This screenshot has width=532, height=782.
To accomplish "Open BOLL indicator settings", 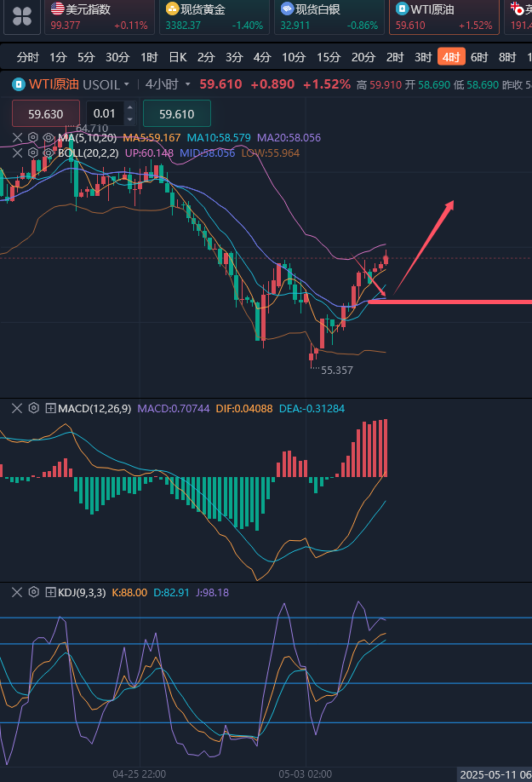I will [x=33, y=152].
